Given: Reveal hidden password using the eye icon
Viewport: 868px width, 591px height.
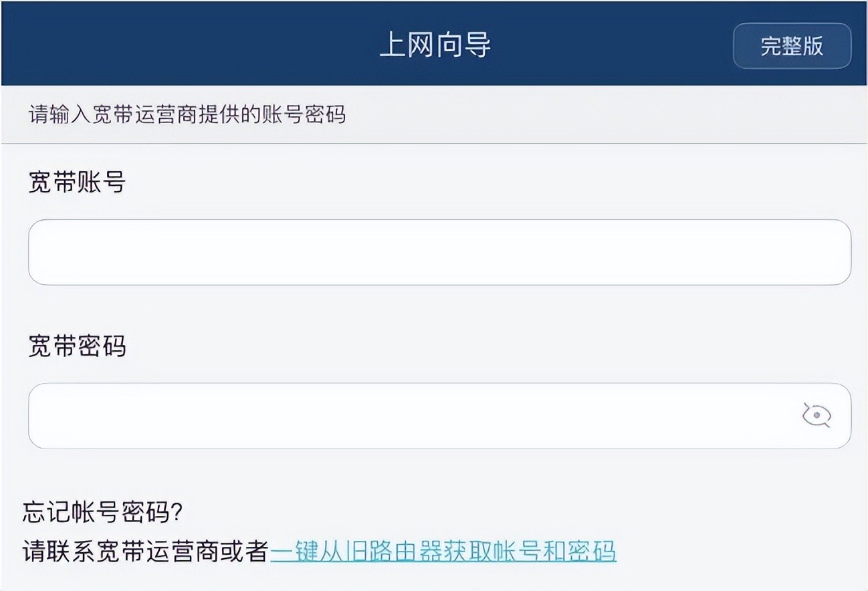Looking at the screenshot, I should tap(817, 416).
